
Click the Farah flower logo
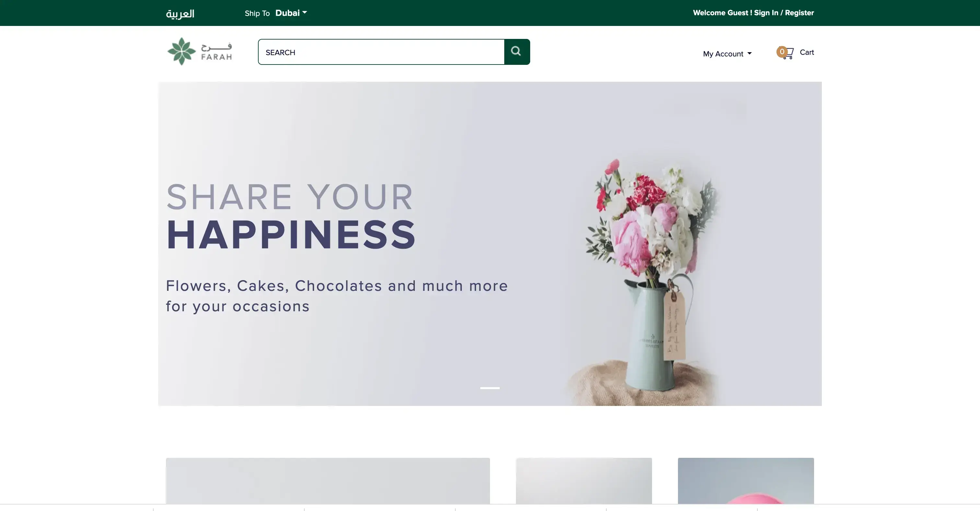click(x=181, y=51)
